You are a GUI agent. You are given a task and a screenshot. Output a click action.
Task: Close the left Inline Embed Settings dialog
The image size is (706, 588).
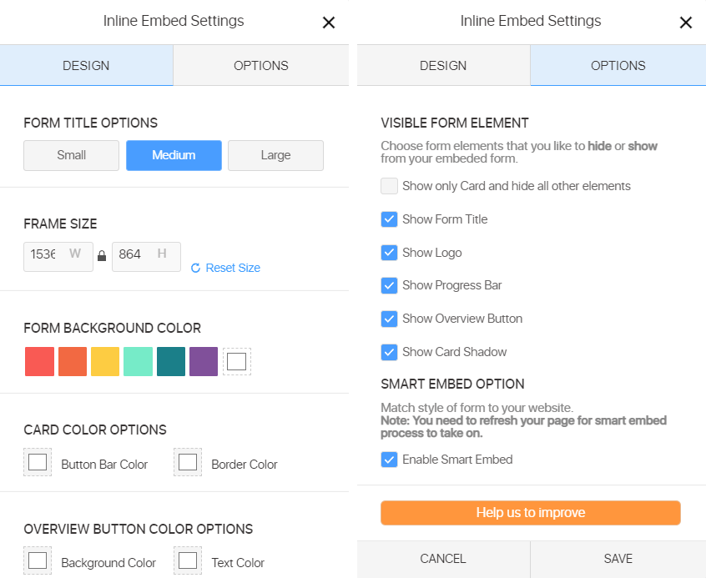[x=329, y=23]
